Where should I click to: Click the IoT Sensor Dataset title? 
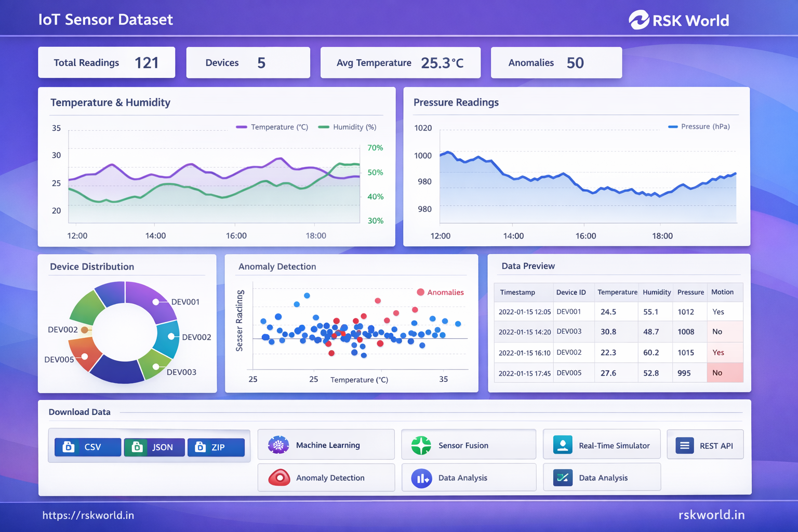click(x=105, y=20)
